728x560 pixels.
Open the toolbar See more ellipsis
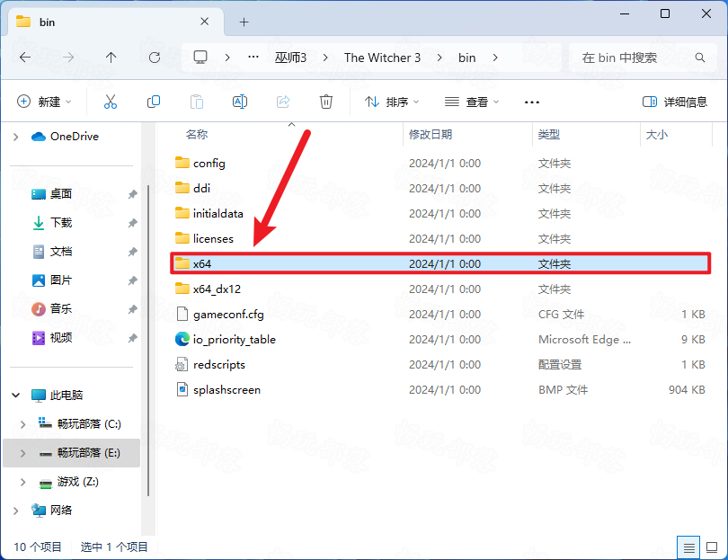[531, 102]
